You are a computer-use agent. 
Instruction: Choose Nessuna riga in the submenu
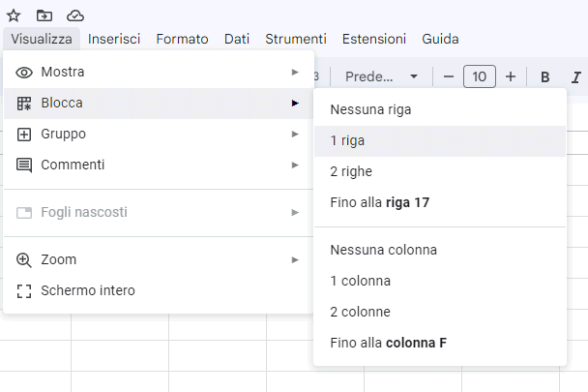440,110
